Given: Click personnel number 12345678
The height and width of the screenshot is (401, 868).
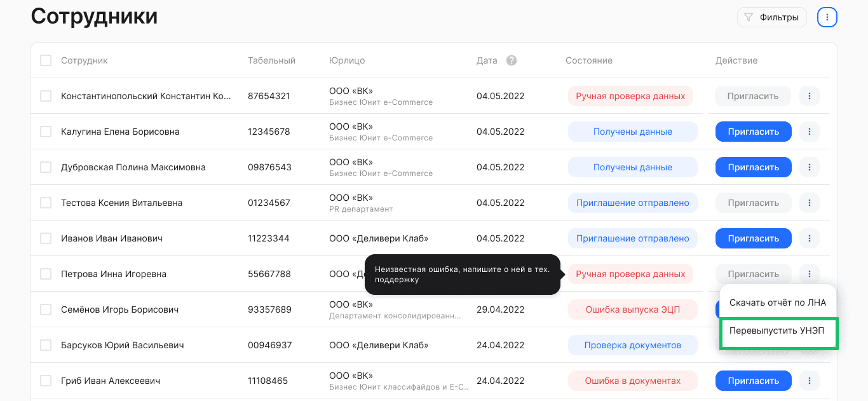Looking at the screenshot, I should (269, 132).
